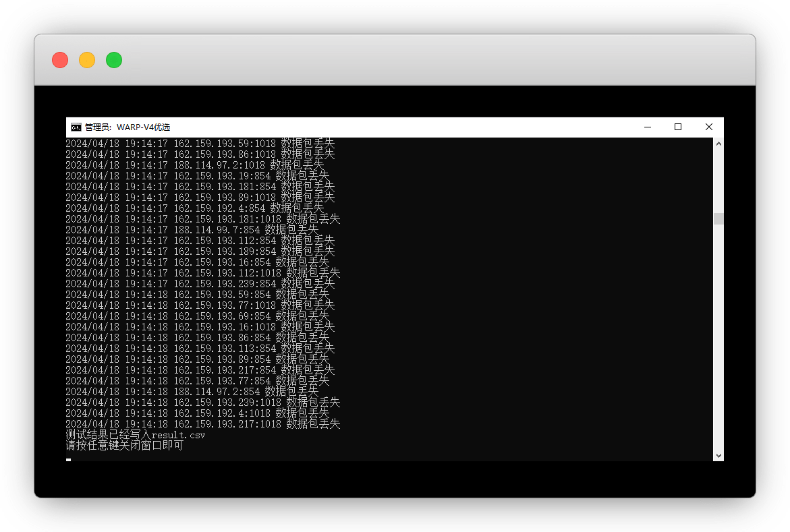The height and width of the screenshot is (532, 790).
Task: Click the scrollbar up arrow
Action: pyautogui.click(x=718, y=144)
